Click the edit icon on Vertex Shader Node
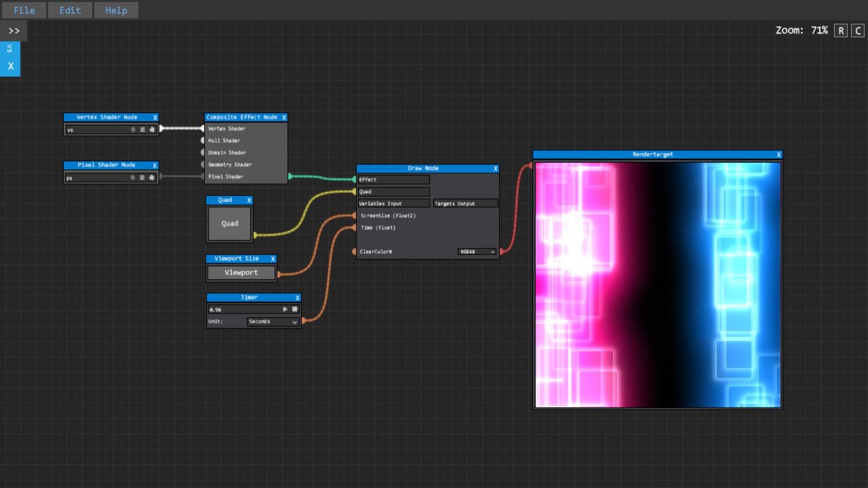Viewport: 868px width, 488px height. [142, 129]
